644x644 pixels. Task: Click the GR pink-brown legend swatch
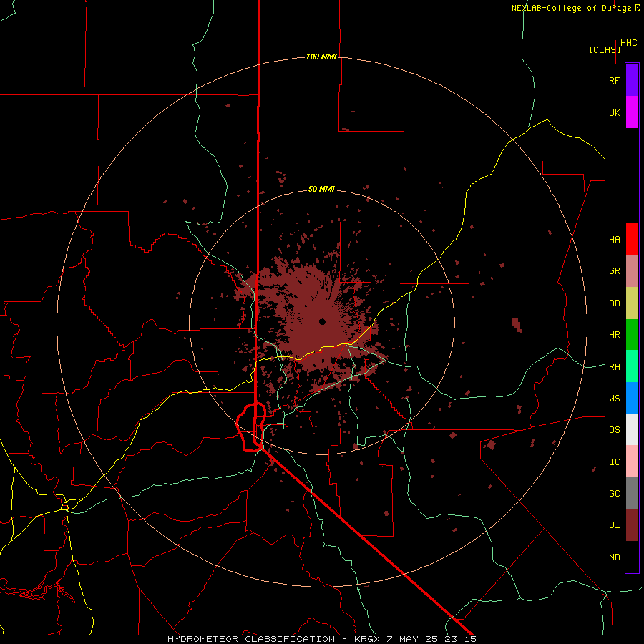coord(632,271)
